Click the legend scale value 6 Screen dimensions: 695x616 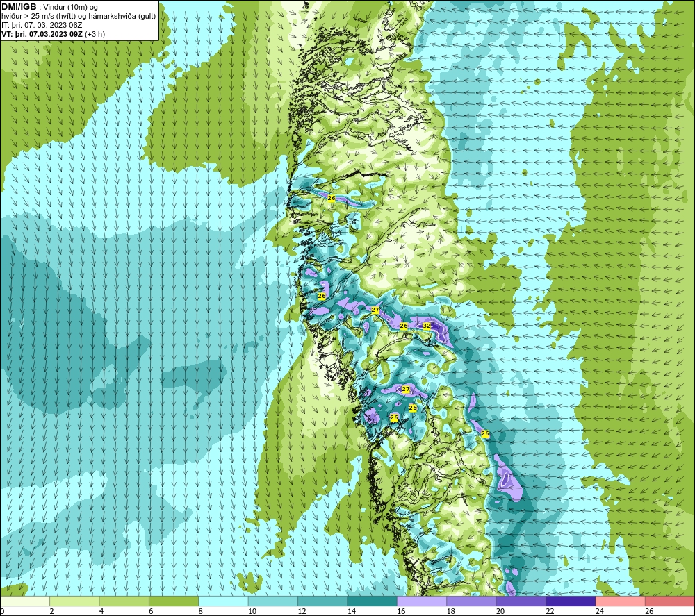tap(151, 611)
